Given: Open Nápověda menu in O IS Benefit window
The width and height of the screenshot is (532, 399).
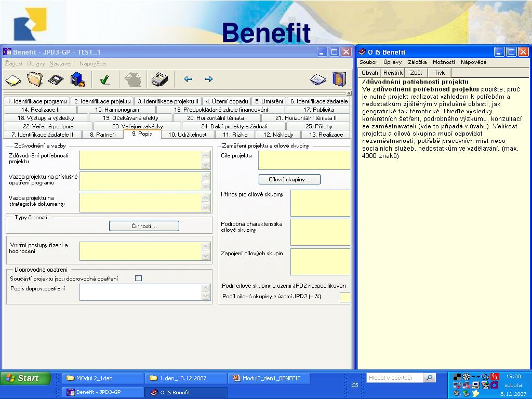Looking at the screenshot, I should tap(474, 62).
